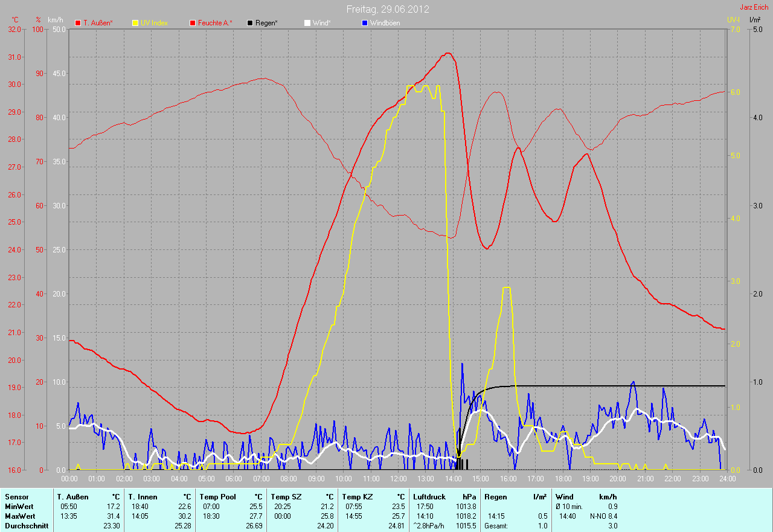The image size is (773, 532).
Task: Click the Jarz Erich text in corner
Action: click(754, 7)
